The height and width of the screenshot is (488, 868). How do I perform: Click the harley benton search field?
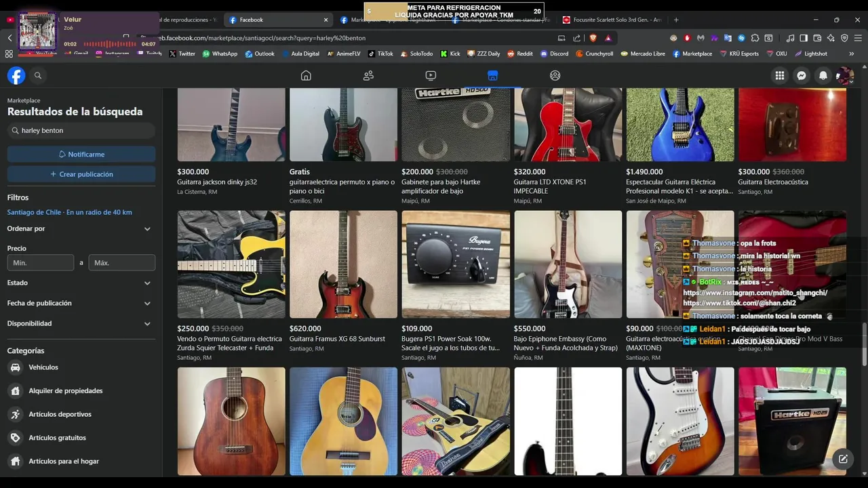[81, 130]
